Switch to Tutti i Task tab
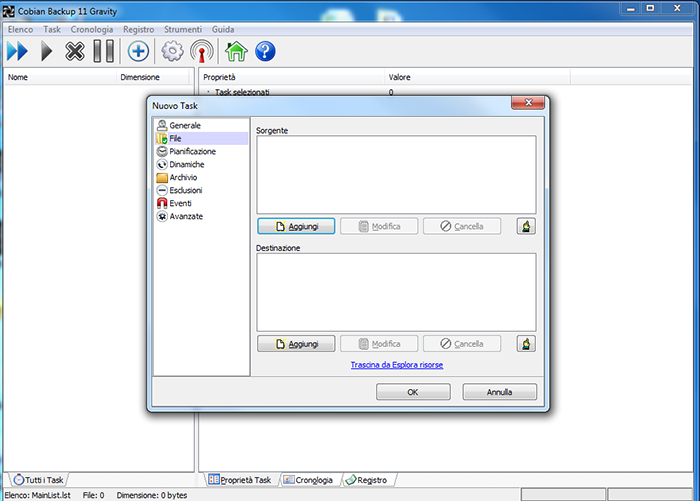 point(38,480)
